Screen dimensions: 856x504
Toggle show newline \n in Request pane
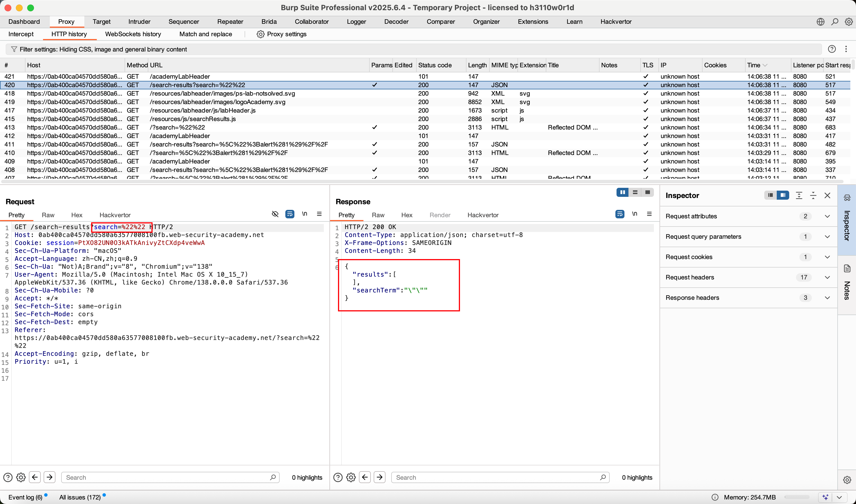click(x=305, y=214)
